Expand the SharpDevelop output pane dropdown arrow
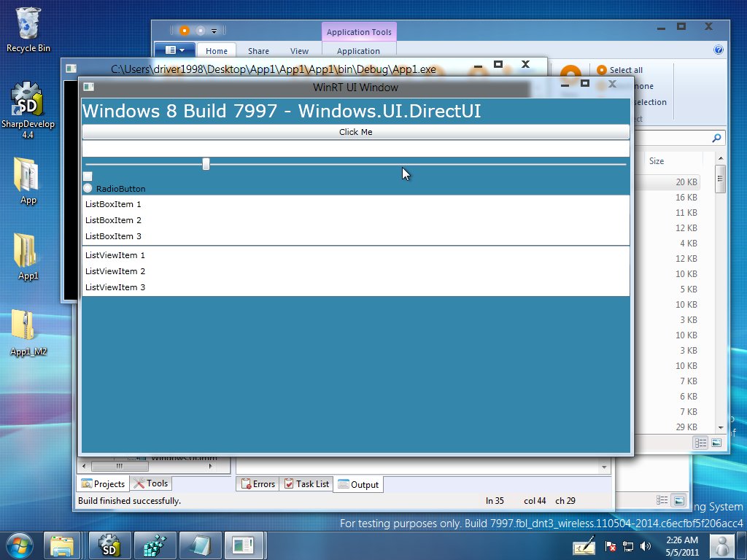 click(604, 467)
